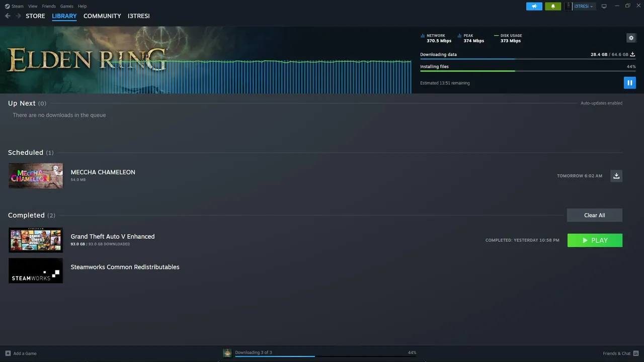Play Grand Theft Auto V Enhanced
Viewport: 644px width, 362px height.
(x=595, y=240)
